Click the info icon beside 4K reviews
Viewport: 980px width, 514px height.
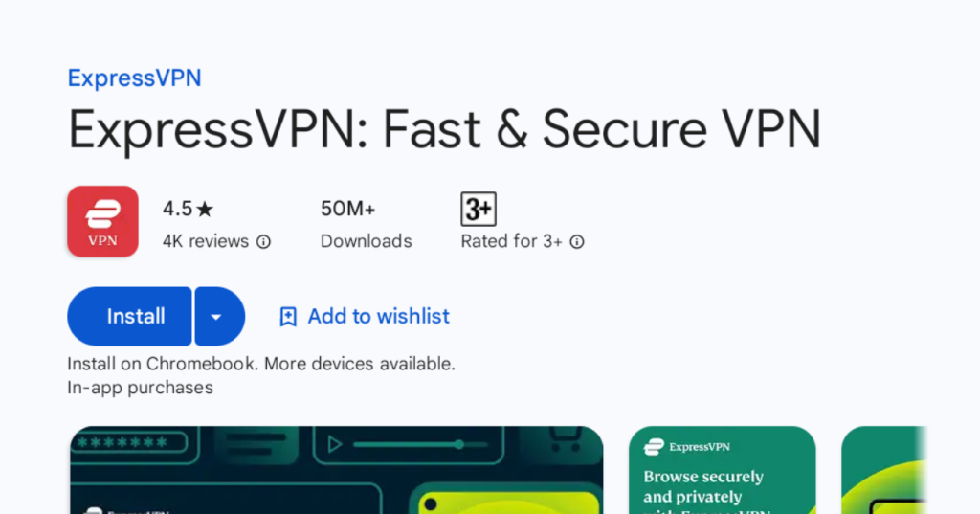264,242
